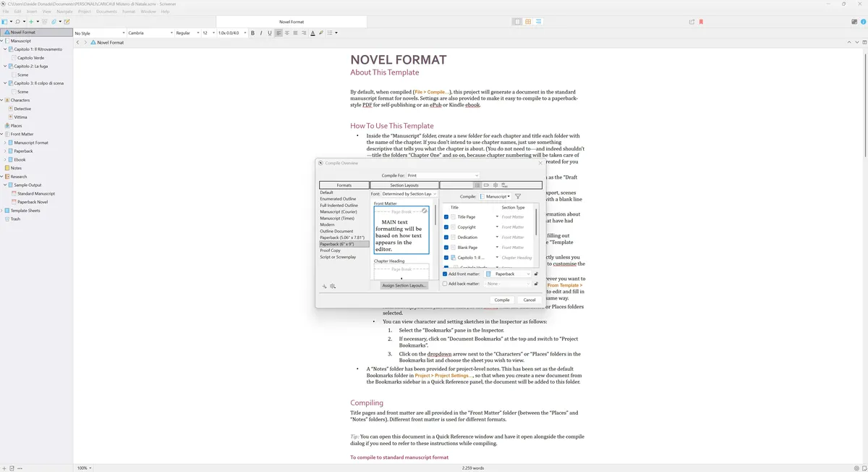Screen dimensions: 868x472
Task: Click the Cancel button in dialog
Action: (529, 300)
